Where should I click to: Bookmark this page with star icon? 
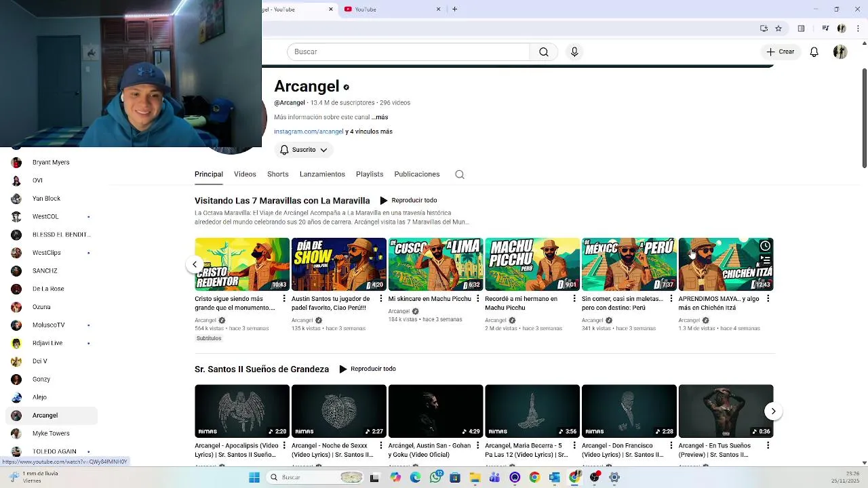[778, 28]
